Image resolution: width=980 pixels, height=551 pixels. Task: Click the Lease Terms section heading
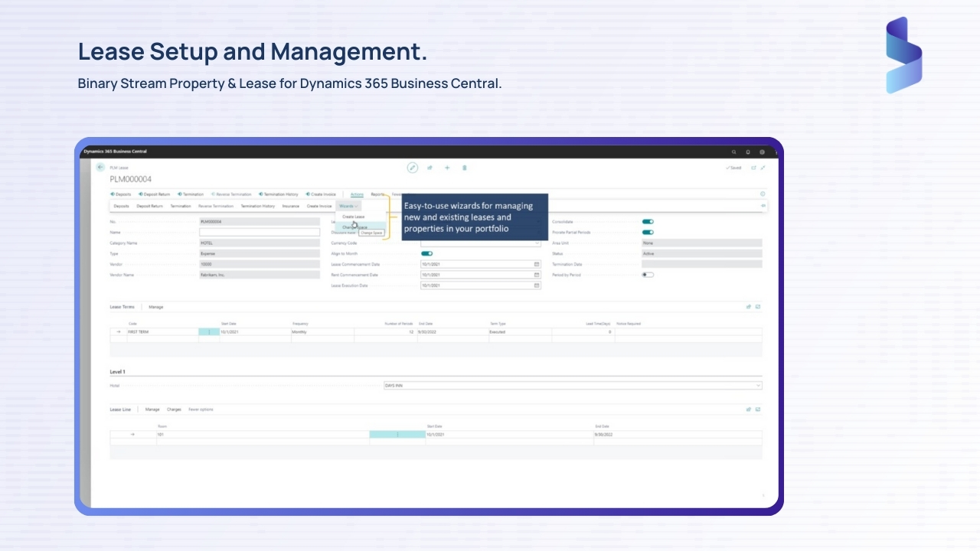point(122,307)
